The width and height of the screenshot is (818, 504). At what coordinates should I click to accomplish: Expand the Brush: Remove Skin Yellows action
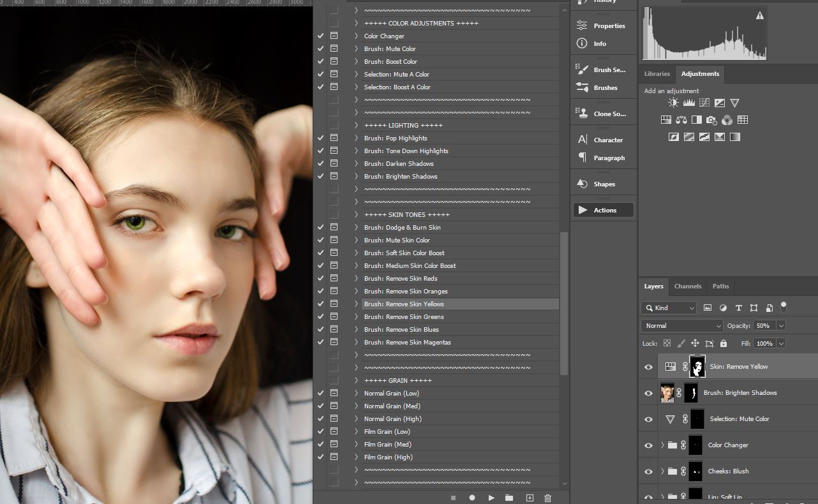[356, 304]
